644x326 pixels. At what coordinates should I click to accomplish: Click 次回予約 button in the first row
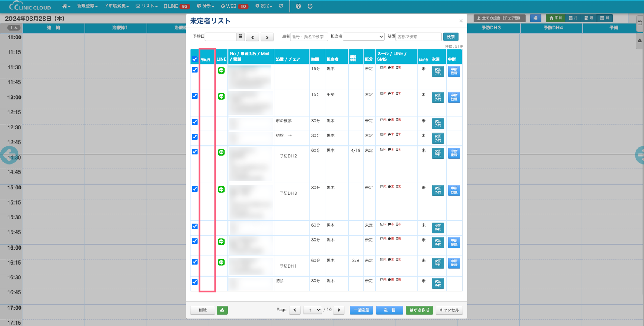coord(438,71)
